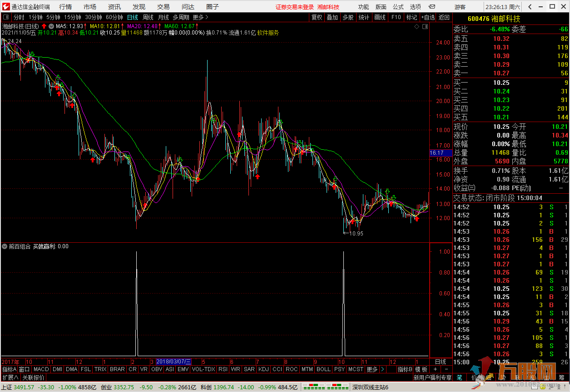Zoom out chart with minus button
Screen dimensions: 570x392
(446, 369)
